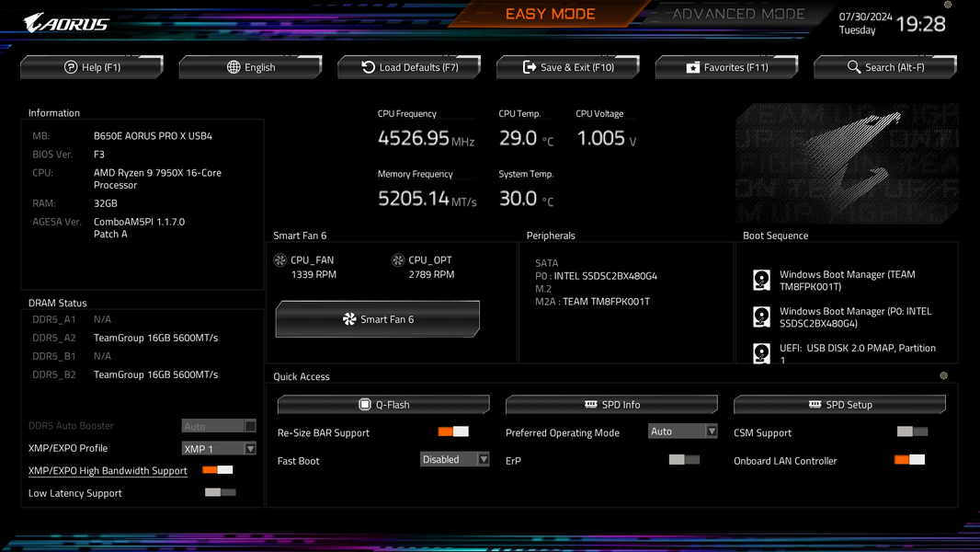Click Memory Frequency value 5205.14 MT/s

click(427, 199)
